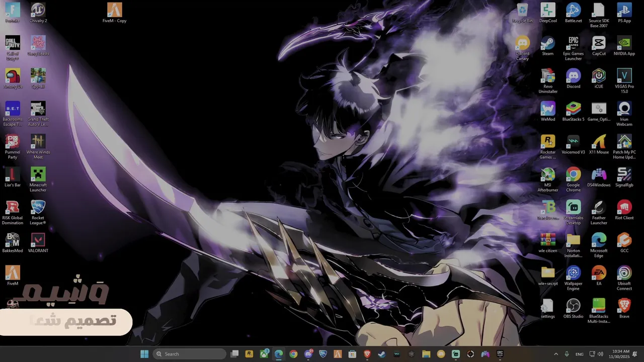Open the Rocket League desktop shortcut

pos(38,212)
